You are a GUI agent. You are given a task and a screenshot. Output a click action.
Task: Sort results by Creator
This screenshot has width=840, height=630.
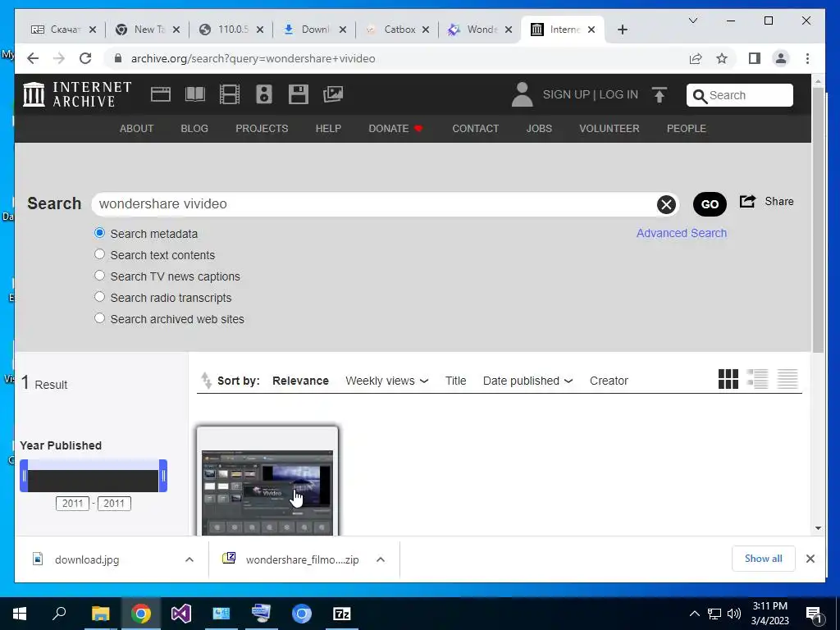click(x=609, y=381)
